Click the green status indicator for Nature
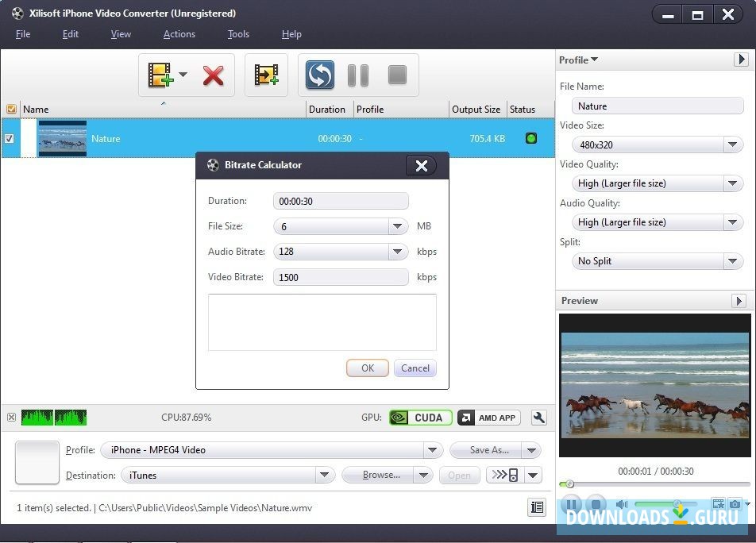The image size is (756, 543). coord(530,138)
